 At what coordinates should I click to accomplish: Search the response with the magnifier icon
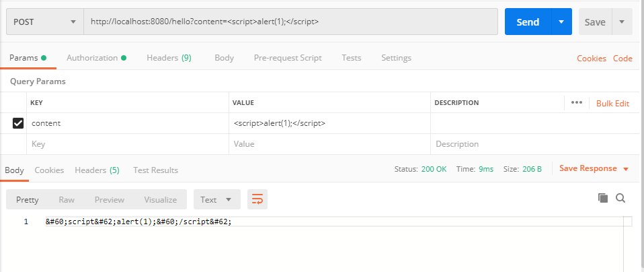click(620, 198)
